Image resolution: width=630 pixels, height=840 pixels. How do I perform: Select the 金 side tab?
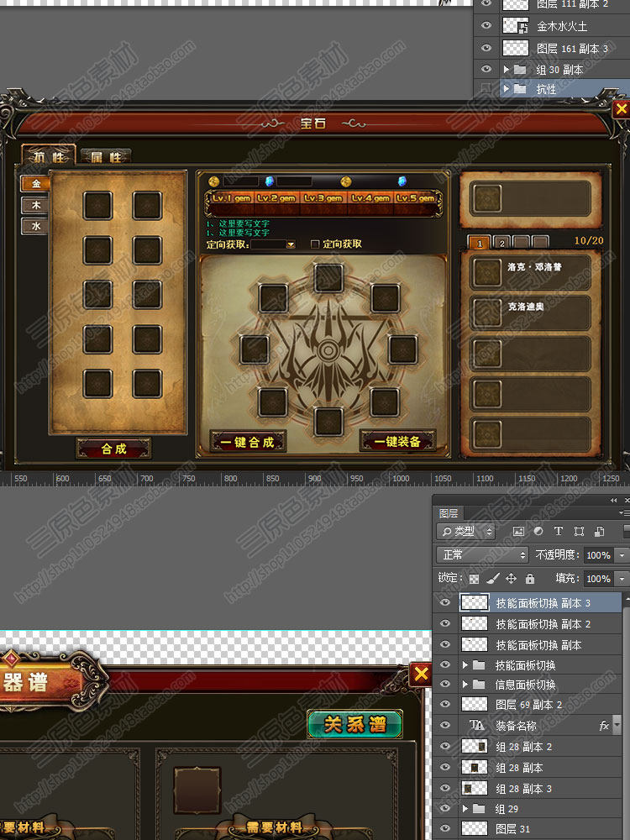[x=36, y=184]
